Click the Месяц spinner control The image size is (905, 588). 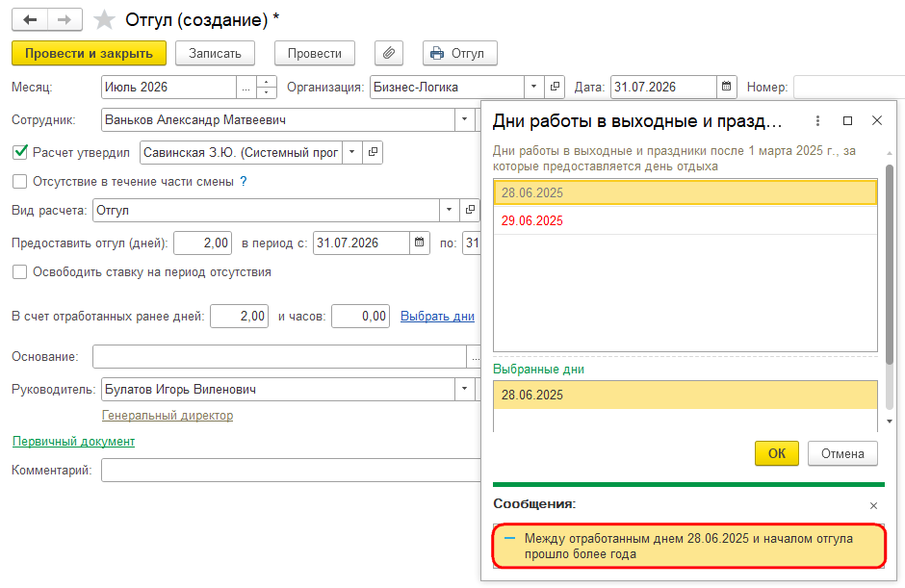pyautogui.click(x=266, y=88)
